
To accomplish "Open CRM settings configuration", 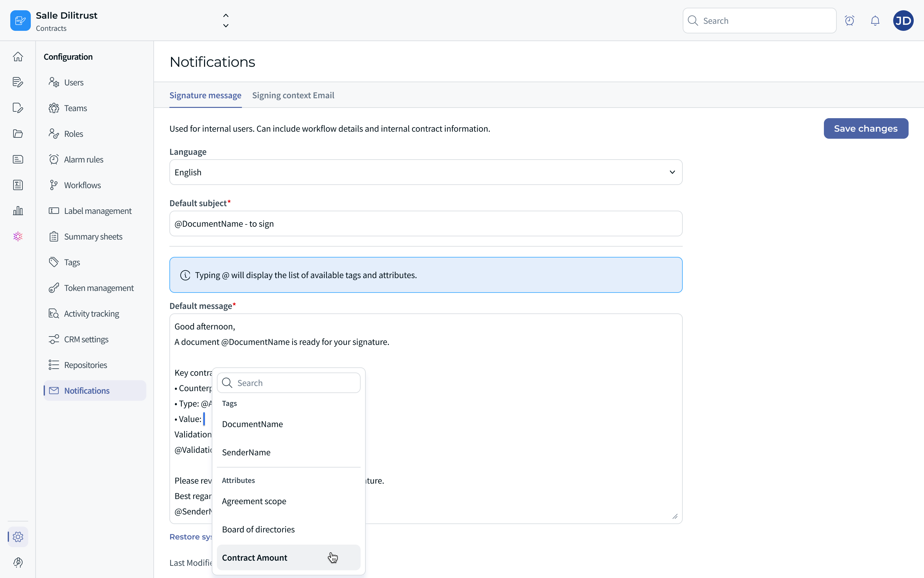I will [95, 339].
